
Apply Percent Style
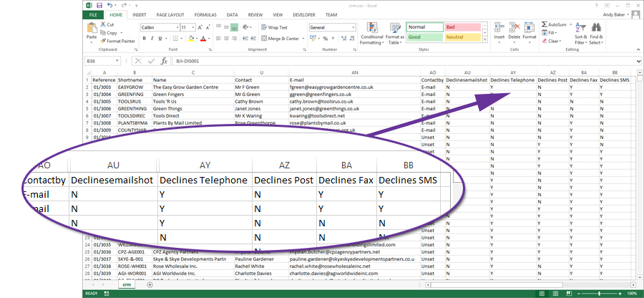tap(325, 39)
